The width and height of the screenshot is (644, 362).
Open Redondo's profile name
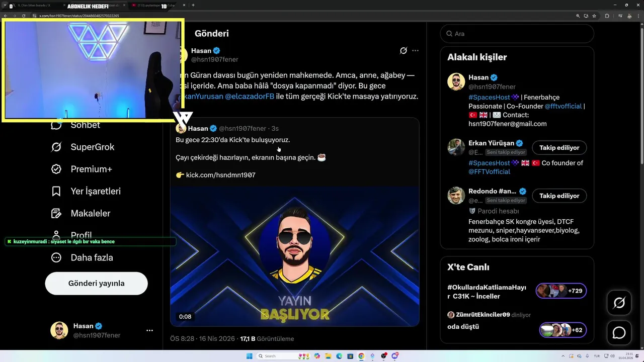[x=492, y=191]
